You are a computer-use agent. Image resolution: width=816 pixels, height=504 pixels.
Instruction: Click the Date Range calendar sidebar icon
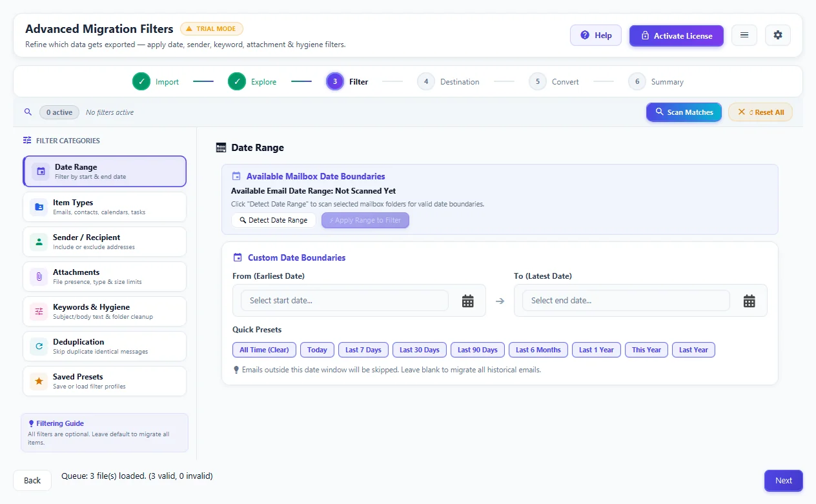pyautogui.click(x=41, y=172)
